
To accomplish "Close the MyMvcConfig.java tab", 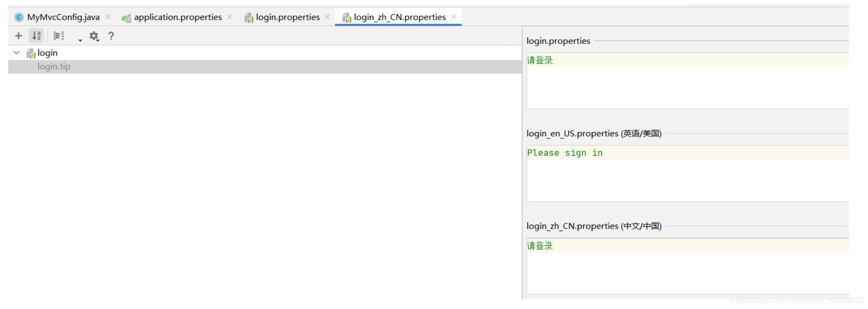I will click(108, 17).
